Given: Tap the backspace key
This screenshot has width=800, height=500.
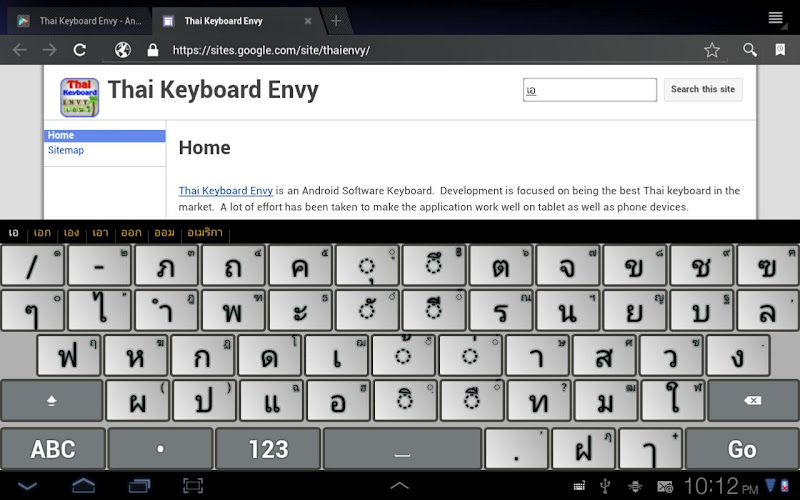Looking at the screenshot, I should pos(753,401).
